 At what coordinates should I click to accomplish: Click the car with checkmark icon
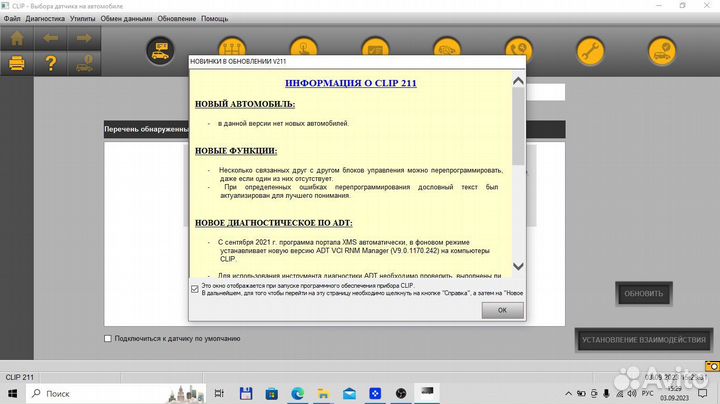660,49
